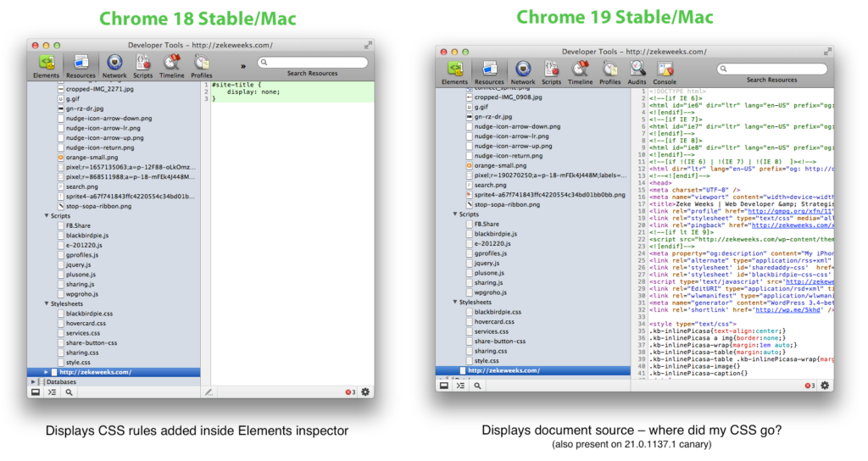Select hovercard.css in Chrome 19 Stylesheets
The height and width of the screenshot is (461, 868).
[x=494, y=321]
